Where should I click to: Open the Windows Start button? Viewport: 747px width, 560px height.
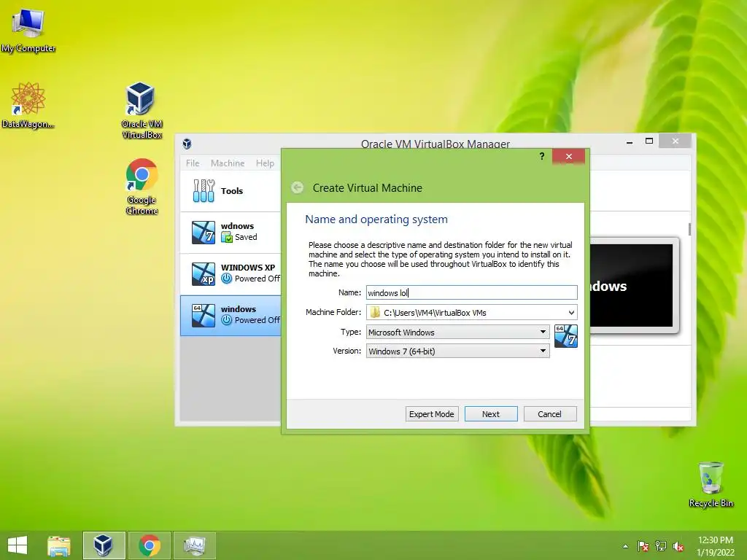(18, 545)
